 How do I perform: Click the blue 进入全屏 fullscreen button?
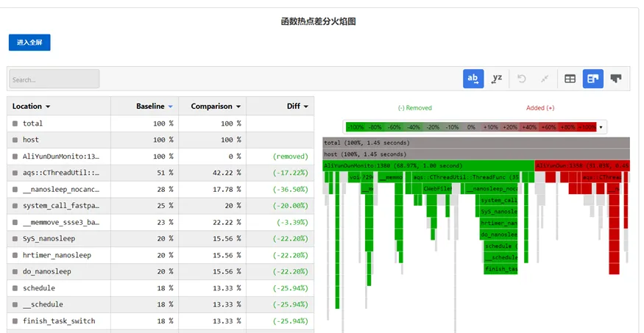(29, 42)
